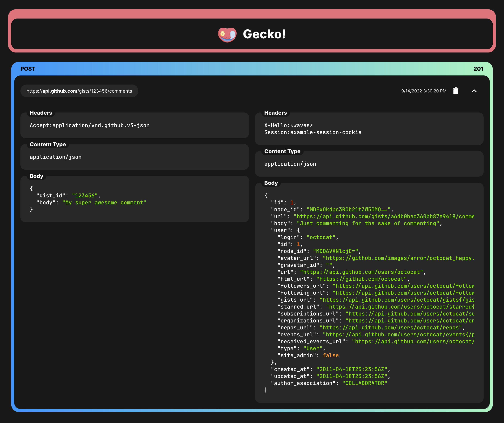Click the "site_admin": false line
This screenshot has width=504, height=423.
tap(308, 355)
